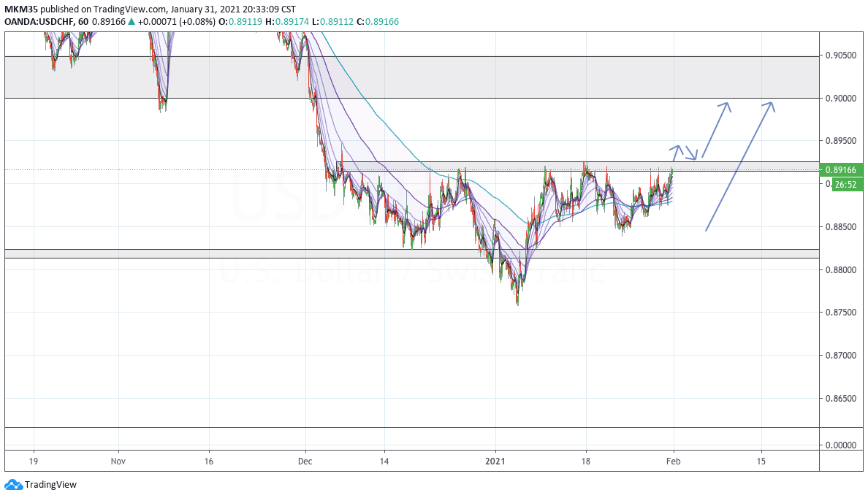Viewport: 868px width, 498px height.
Task: Click the 14 date label on time axis
Action: (384, 461)
